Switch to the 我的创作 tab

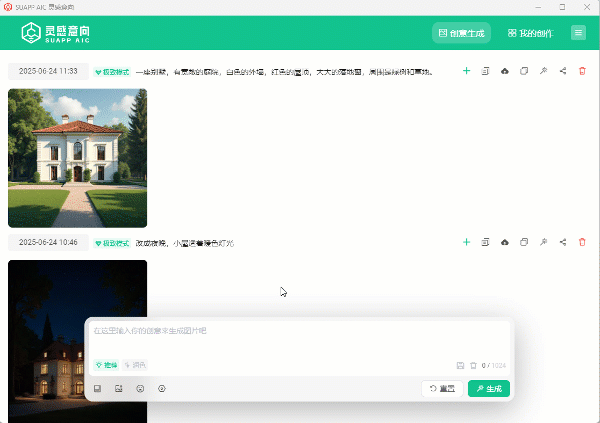click(x=530, y=33)
